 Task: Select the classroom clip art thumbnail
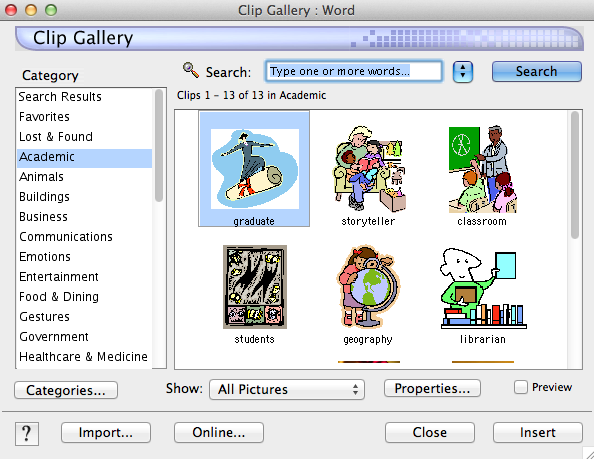(482, 169)
